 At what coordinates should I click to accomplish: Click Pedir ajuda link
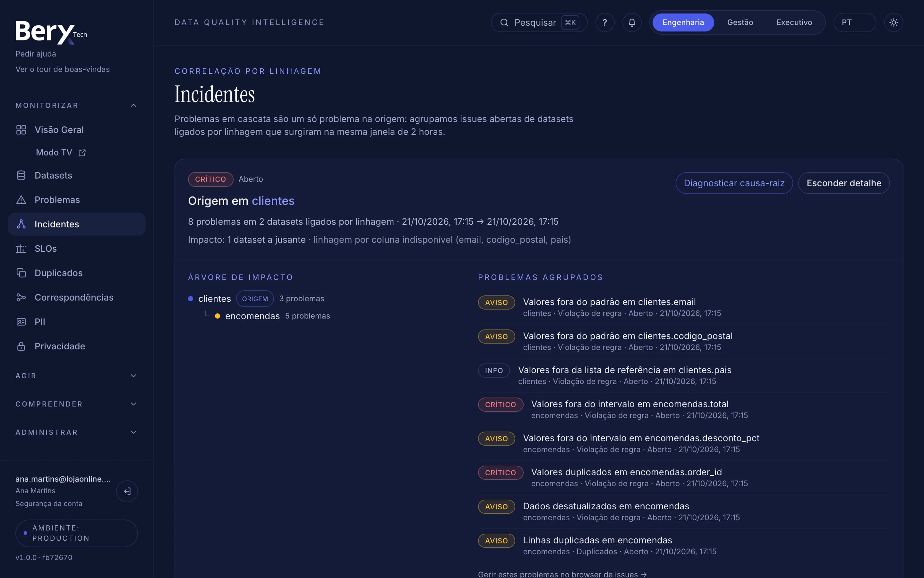pyautogui.click(x=36, y=54)
